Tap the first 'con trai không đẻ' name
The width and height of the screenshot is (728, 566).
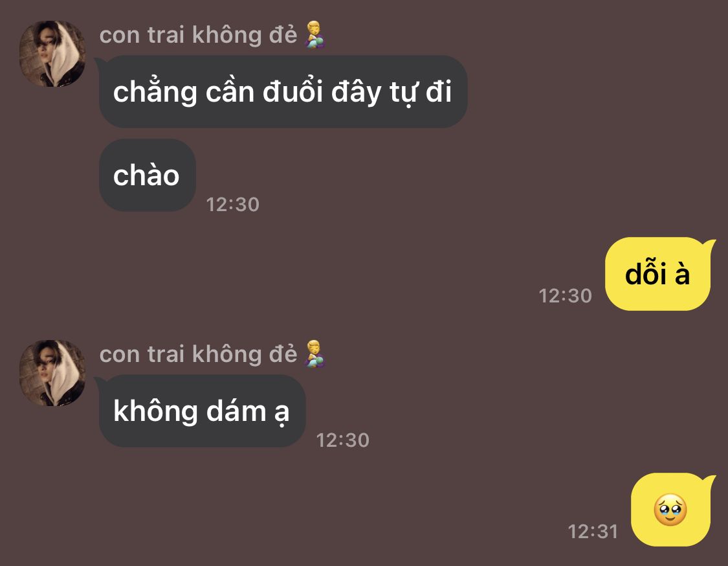click(198, 36)
